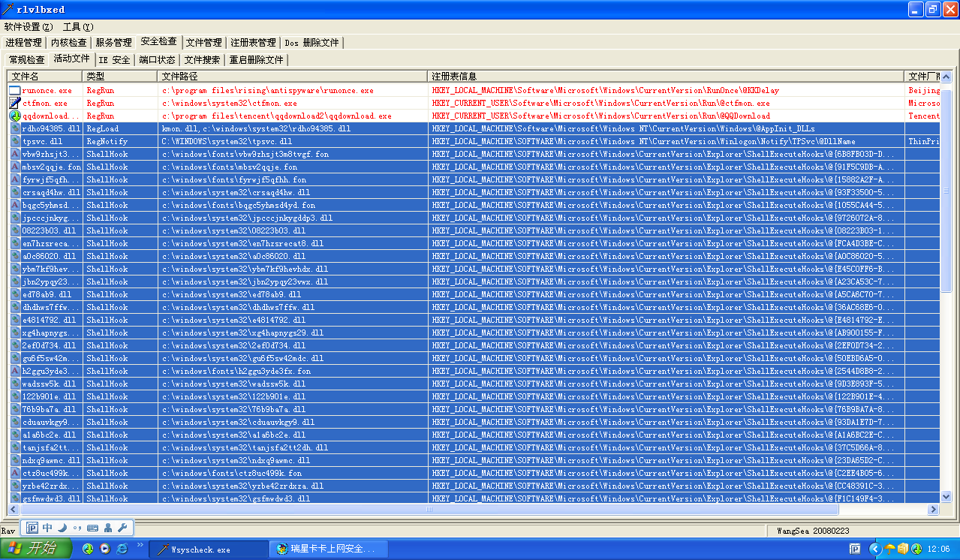Sort by the 文件路径 column header
Image resolution: width=960 pixels, height=560 pixels.
pos(293,77)
